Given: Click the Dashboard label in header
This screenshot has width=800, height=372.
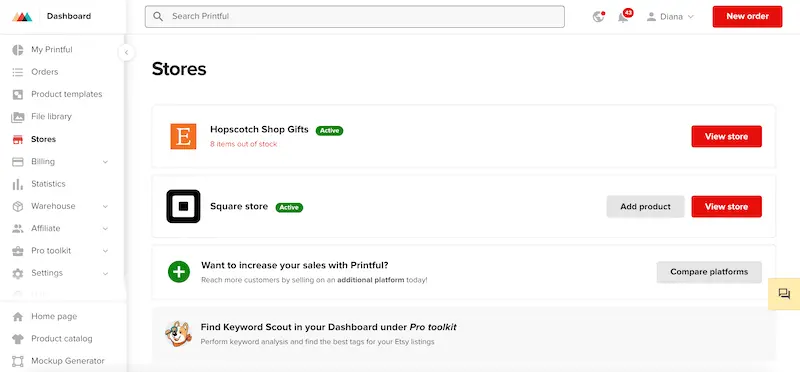Looking at the screenshot, I should pos(69,16).
